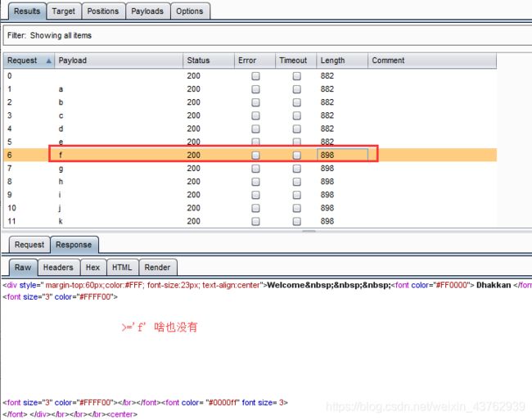Sort table by Length column header
Screen dimensions: 532x420
point(342,61)
